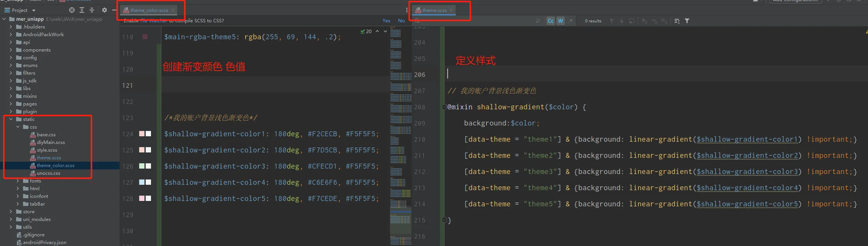
Task: Click No to dismiss File Watcher prompt
Action: pyautogui.click(x=401, y=21)
